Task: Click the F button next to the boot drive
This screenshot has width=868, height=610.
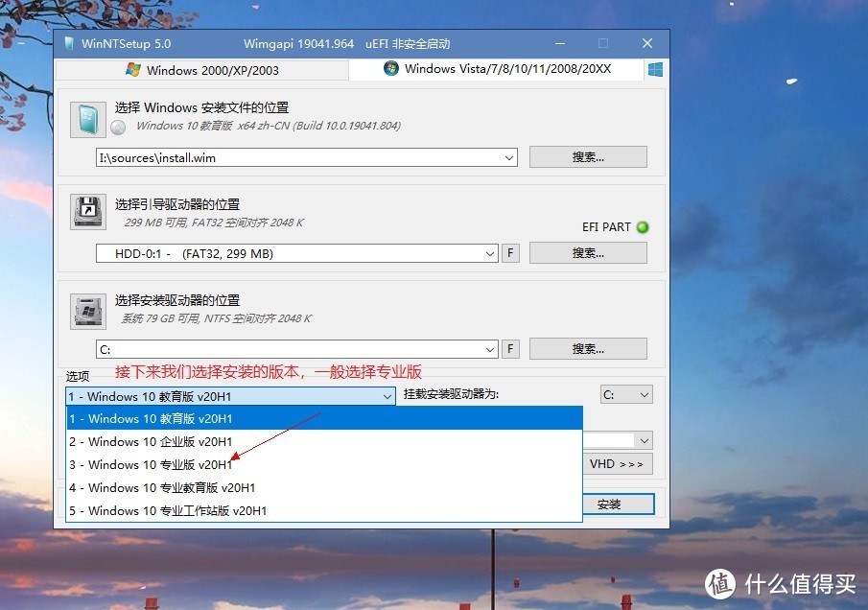Action: [x=509, y=252]
